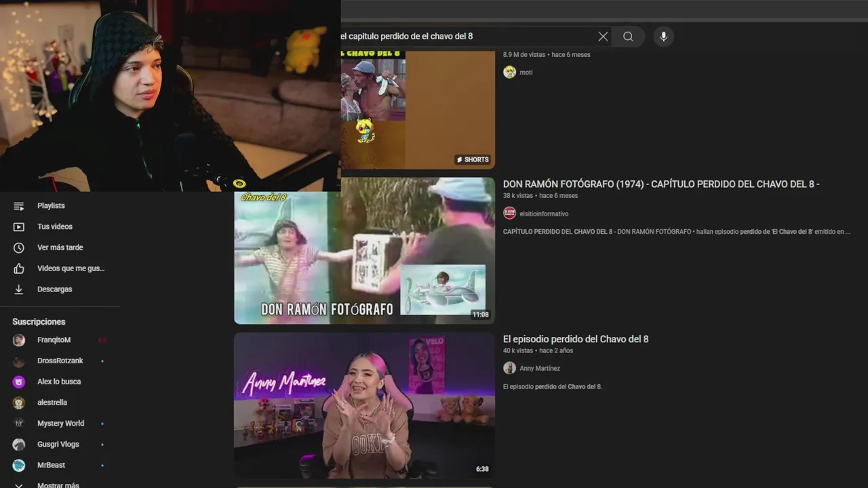
Task: Click new-content dot beside MrBeast
Action: 102,466
